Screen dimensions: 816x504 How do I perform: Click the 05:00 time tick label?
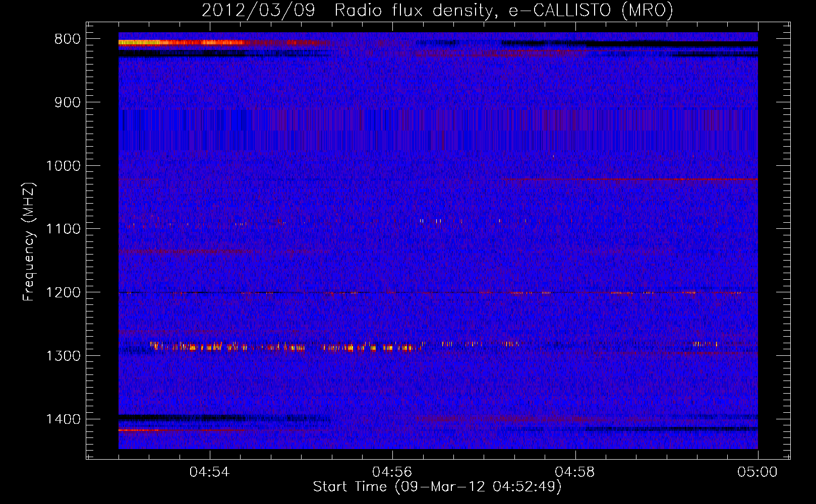click(x=757, y=472)
